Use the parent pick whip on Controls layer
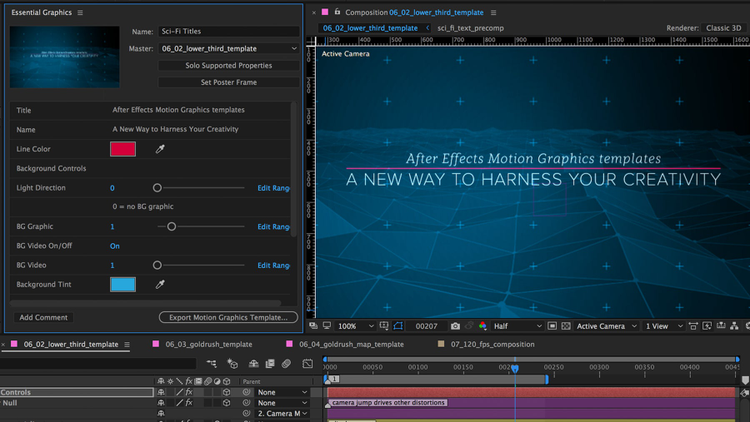This screenshot has height=422, width=750. (x=246, y=392)
